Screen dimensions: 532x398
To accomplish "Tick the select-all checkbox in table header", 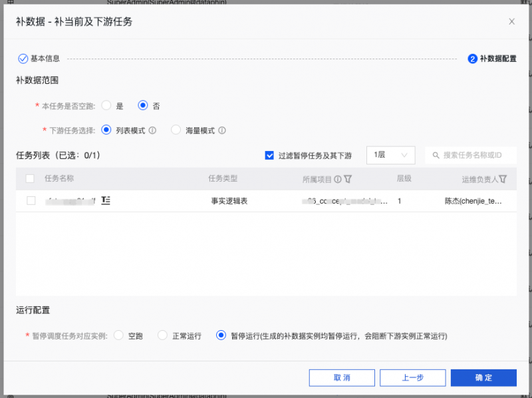I will click(x=30, y=178).
